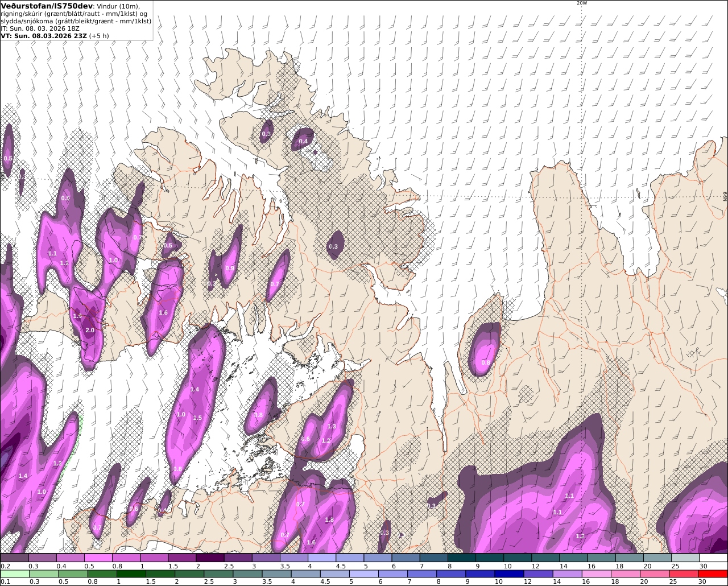Screen dimensions: 728x586
Task: Select the 1.8 precipitation label near bottom
Action: [x=329, y=519]
